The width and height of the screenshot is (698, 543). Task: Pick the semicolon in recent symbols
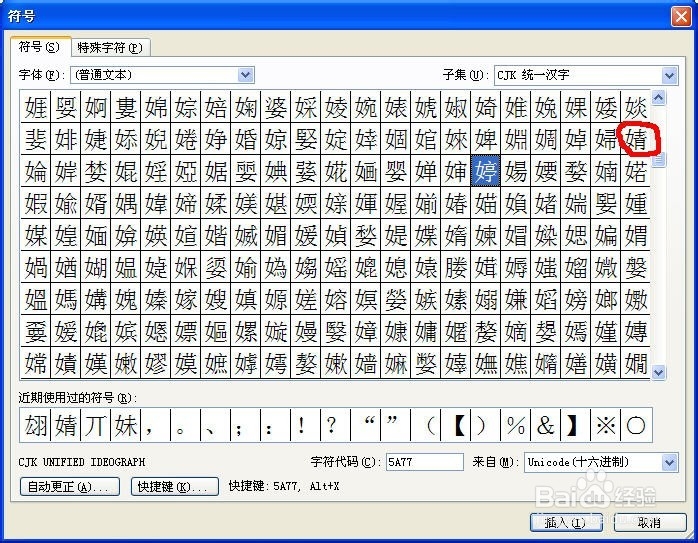245,425
